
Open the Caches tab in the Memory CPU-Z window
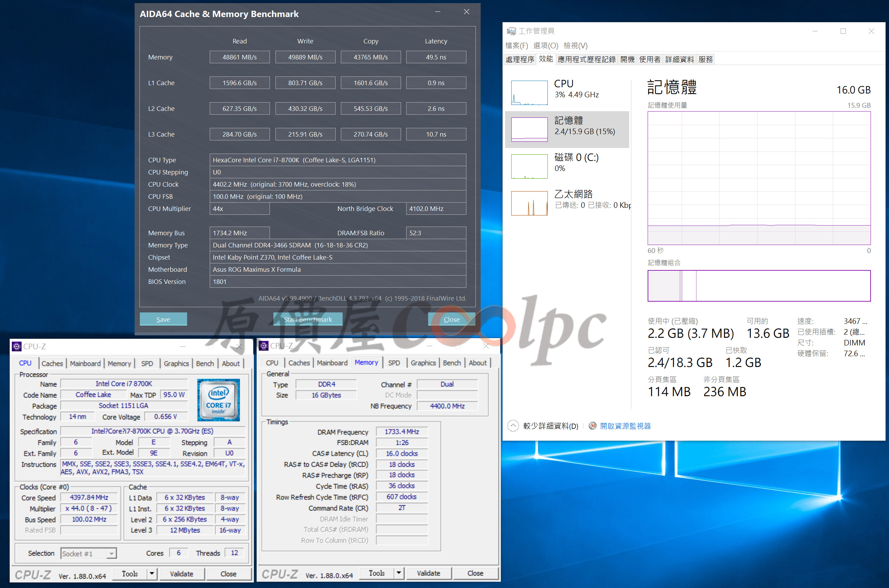coord(299,362)
